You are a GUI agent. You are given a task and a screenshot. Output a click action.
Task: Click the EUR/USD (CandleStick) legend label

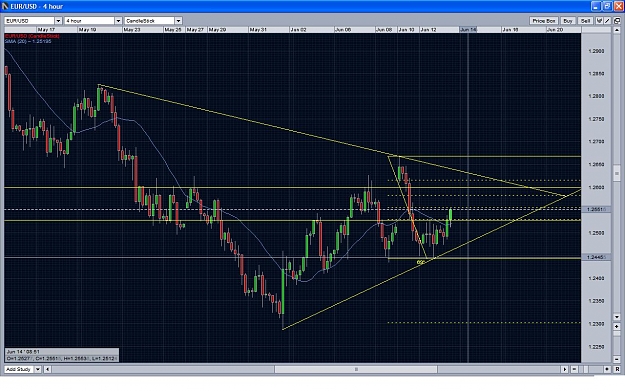click(32, 36)
